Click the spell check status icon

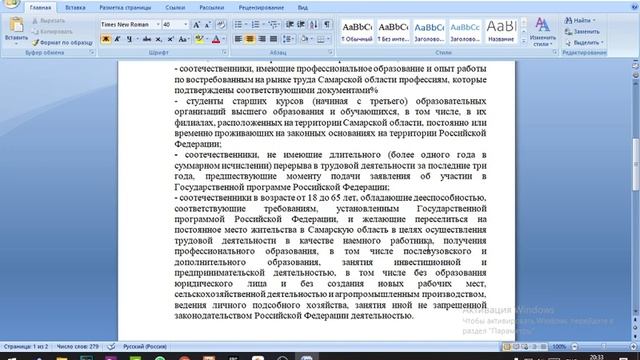(x=111, y=347)
